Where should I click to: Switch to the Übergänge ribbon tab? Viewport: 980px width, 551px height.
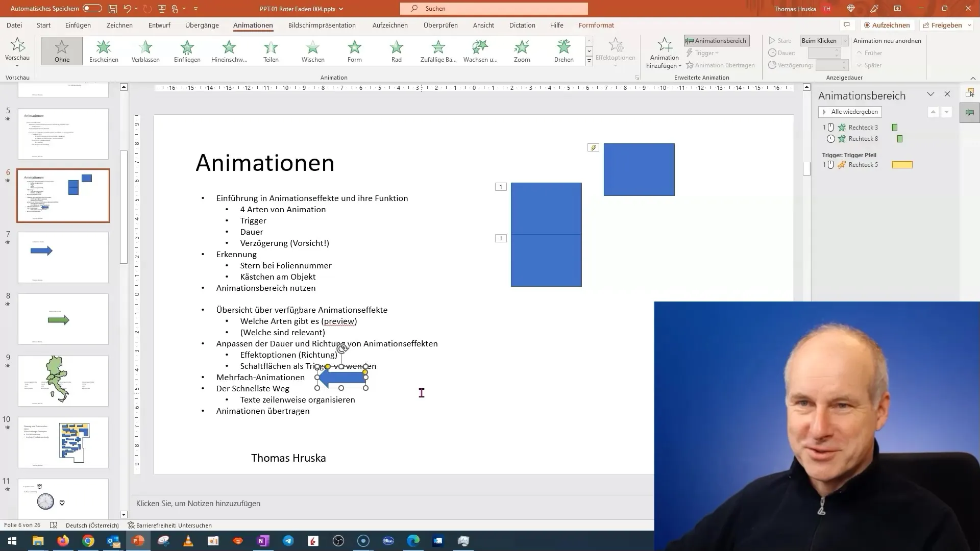coord(201,25)
